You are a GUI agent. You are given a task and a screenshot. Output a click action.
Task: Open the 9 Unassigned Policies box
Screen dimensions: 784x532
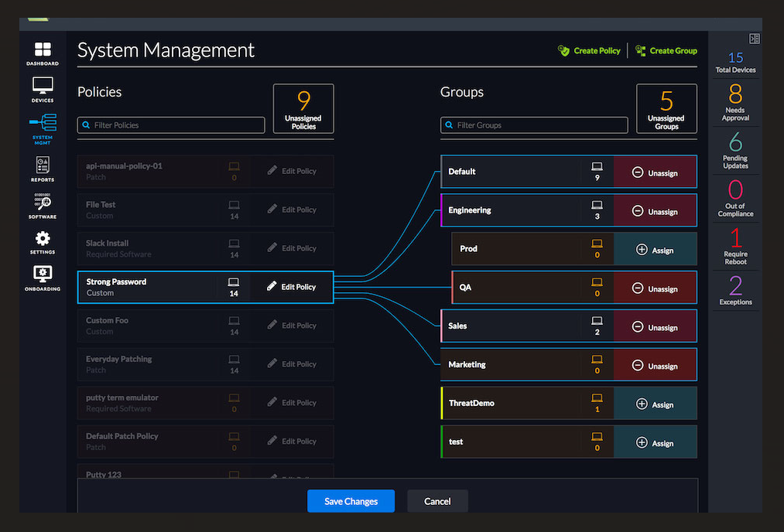(x=303, y=108)
